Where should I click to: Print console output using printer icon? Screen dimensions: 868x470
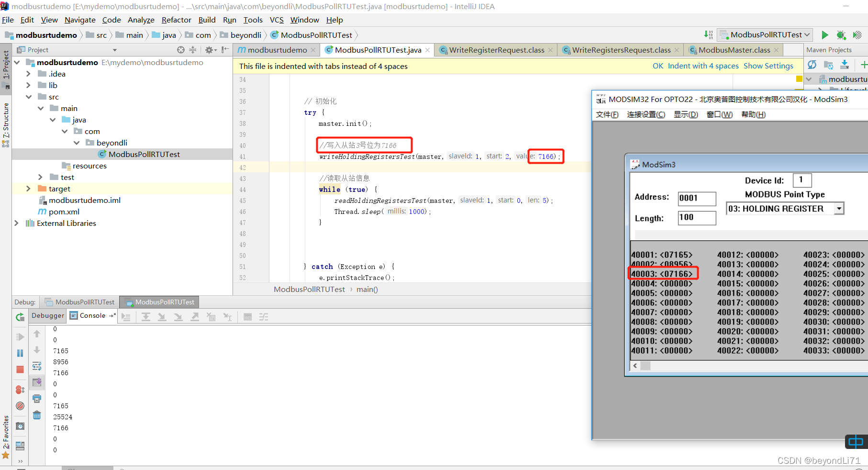[37, 398]
